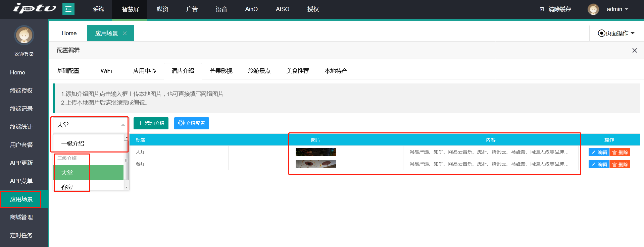Click the dropdown list scrollbar down arrow
The image size is (644, 247).
126,187
